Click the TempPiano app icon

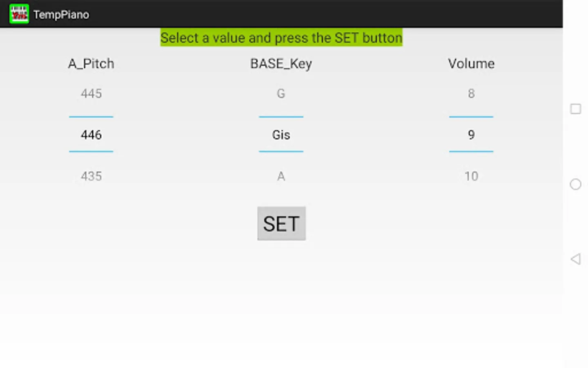pos(19,14)
